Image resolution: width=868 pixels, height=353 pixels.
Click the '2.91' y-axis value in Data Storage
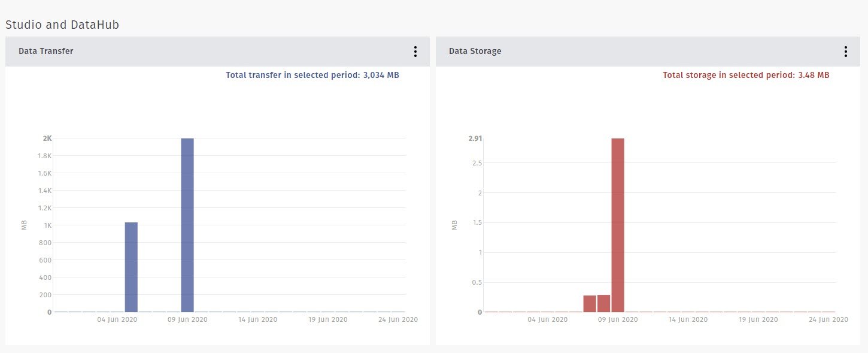click(x=475, y=138)
